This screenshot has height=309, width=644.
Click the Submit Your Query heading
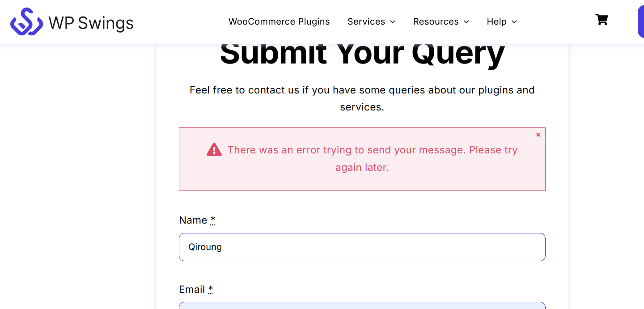(x=362, y=54)
